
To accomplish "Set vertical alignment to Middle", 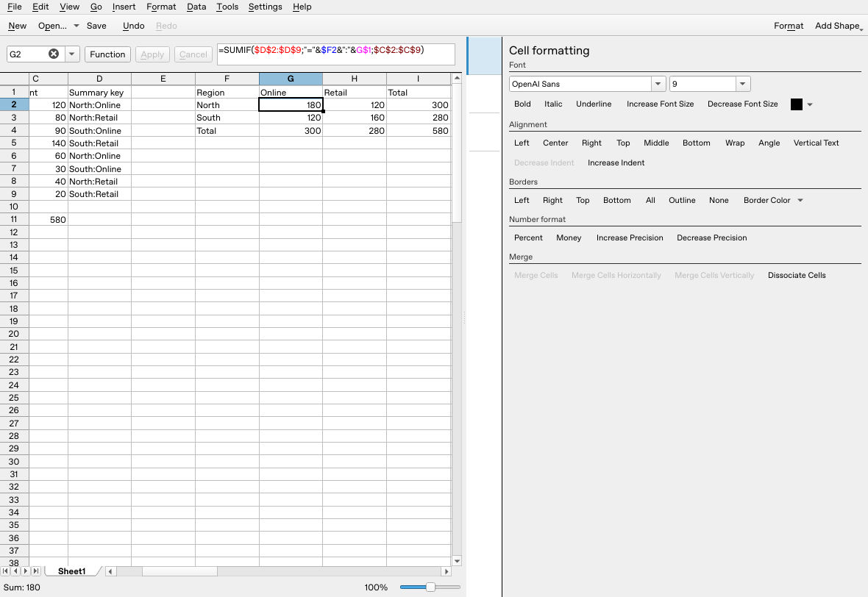I will click(x=656, y=143).
